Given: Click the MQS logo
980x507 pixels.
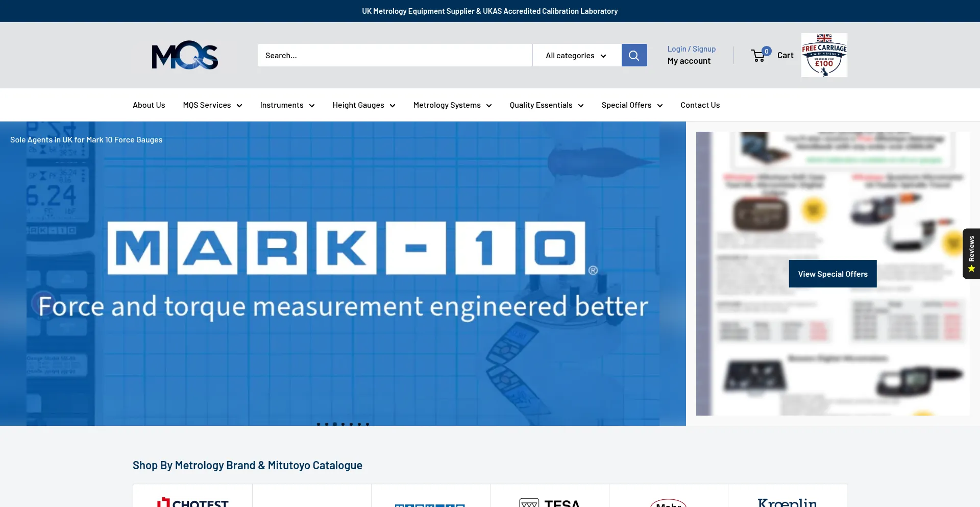Looking at the screenshot, I should 185,55.
